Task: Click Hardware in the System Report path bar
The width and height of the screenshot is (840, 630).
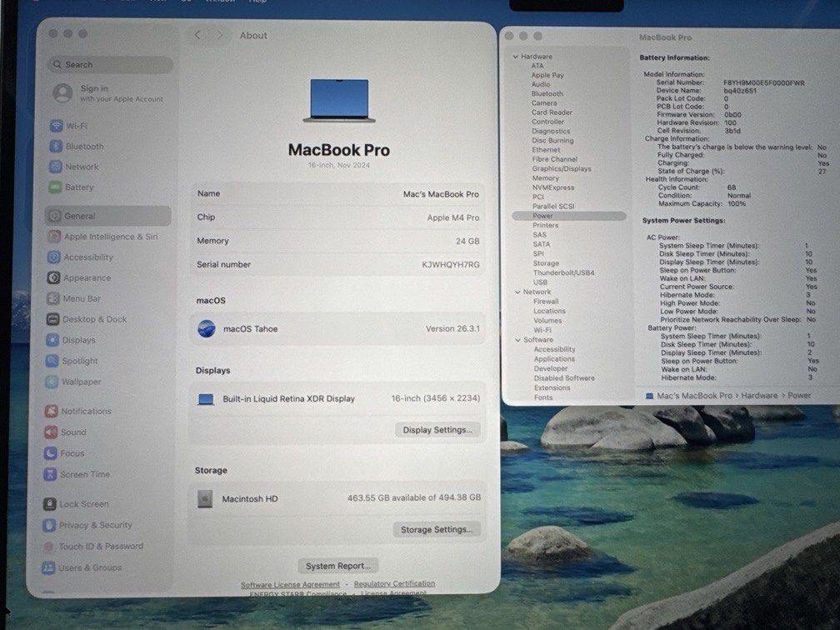Action: 759,395
